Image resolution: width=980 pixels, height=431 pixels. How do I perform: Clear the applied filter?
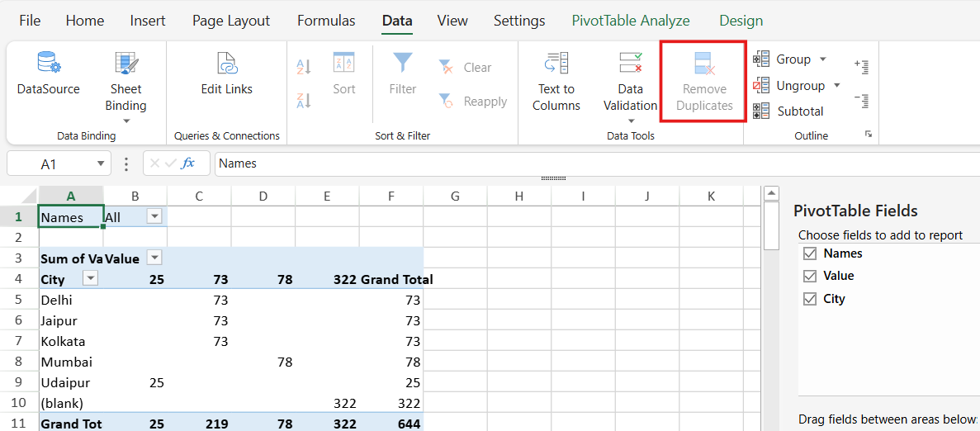(x=465, y=68)
